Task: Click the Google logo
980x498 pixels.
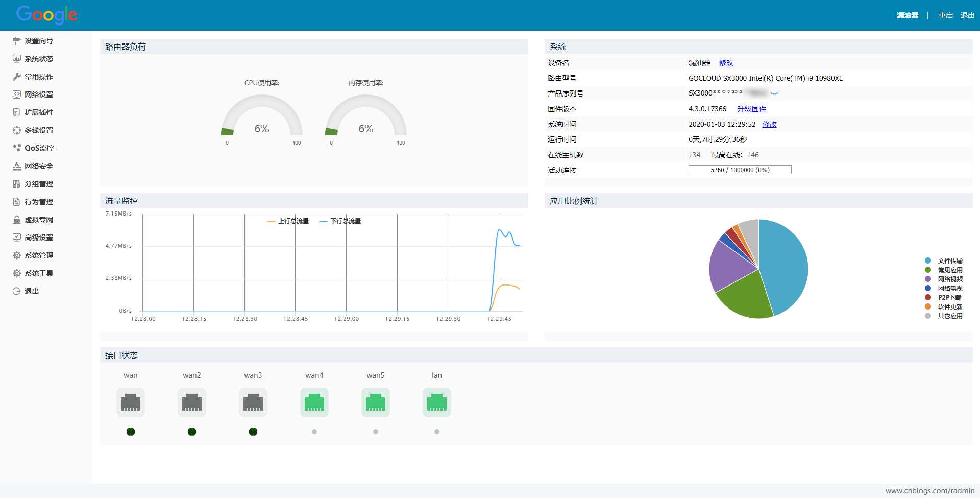Action: pyautogui.click(x=47, y=15)
